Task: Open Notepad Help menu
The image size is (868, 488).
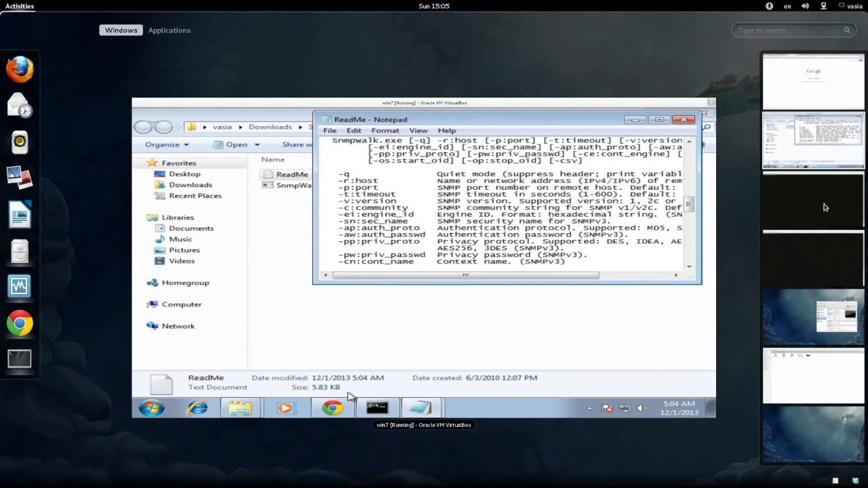Action: point(447,130)
